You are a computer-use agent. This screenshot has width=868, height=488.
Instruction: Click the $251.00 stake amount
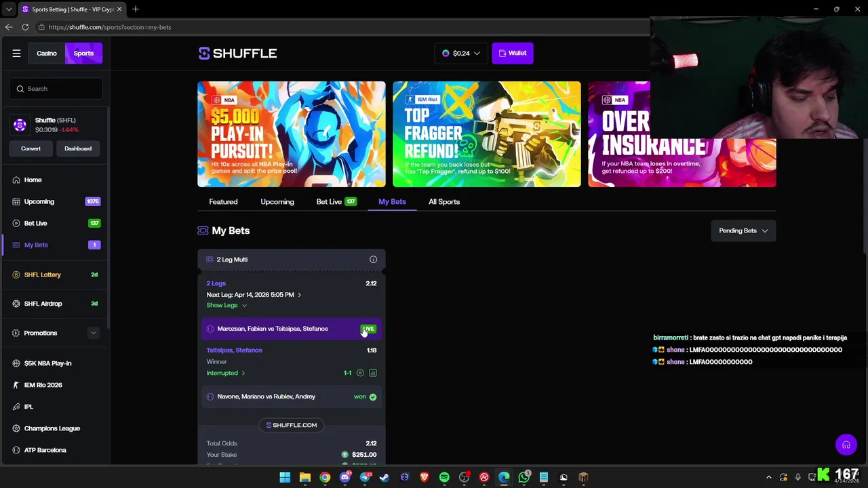click(364, 455)
